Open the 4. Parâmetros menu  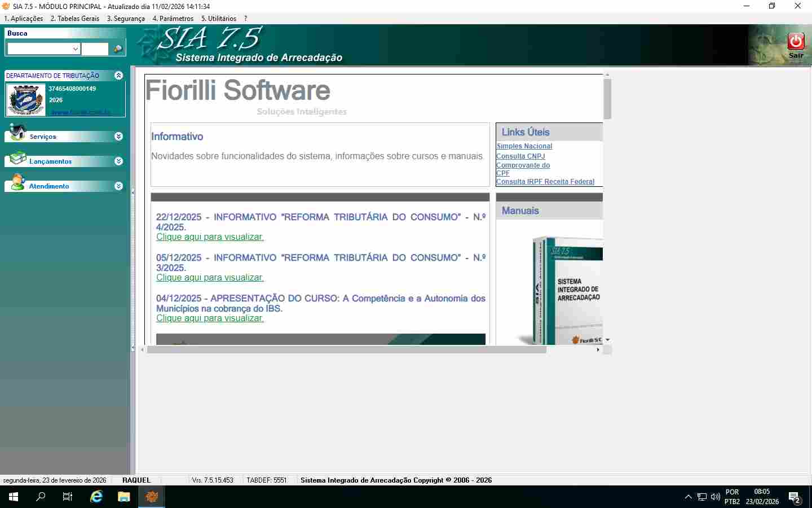click(x=173, y=19)
